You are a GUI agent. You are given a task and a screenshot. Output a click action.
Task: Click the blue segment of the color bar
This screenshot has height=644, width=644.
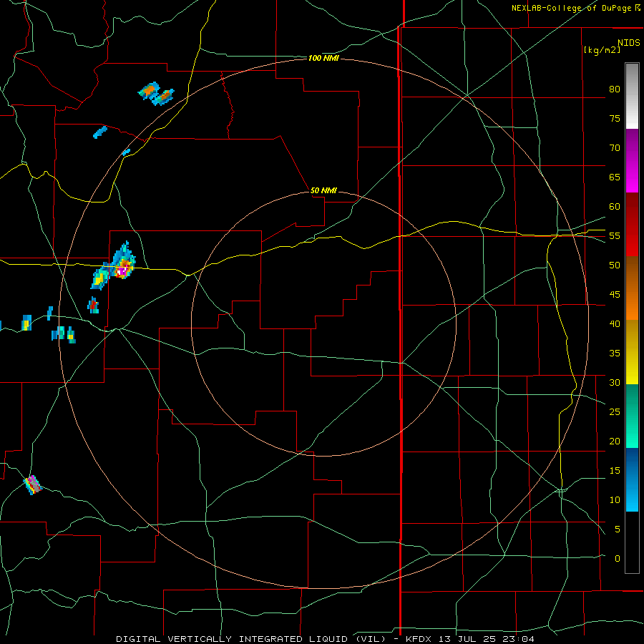tap(632, 479)
